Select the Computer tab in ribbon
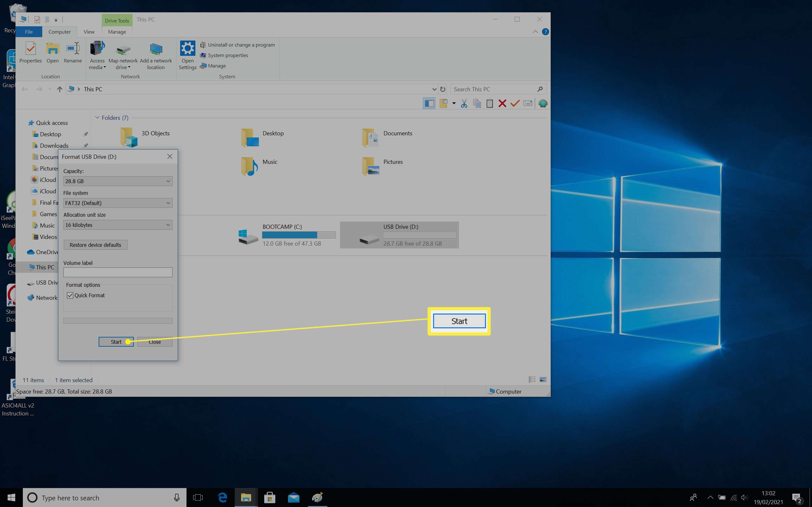This screenshot has width=812, height=507. pos(58,32)
